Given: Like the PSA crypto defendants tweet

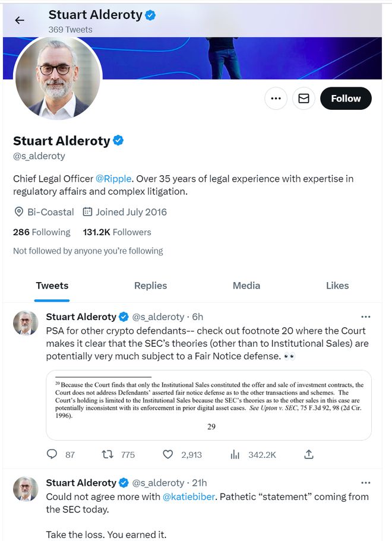Looking at the screenshot, I should tap(168, 454).
